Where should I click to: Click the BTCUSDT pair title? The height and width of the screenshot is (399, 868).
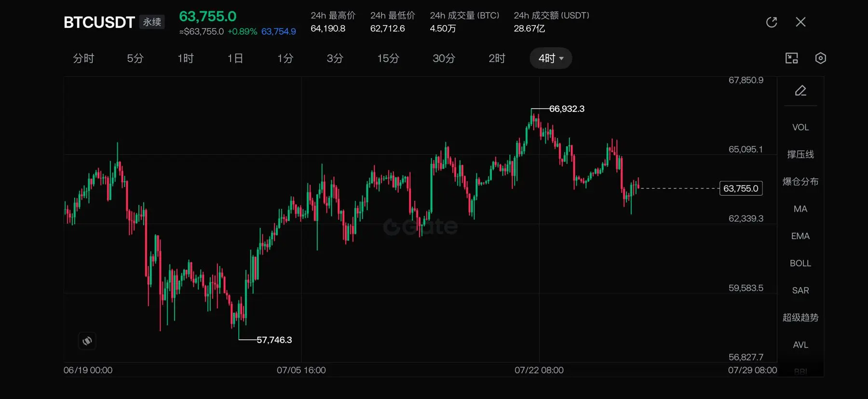click(x=99, y=22)
